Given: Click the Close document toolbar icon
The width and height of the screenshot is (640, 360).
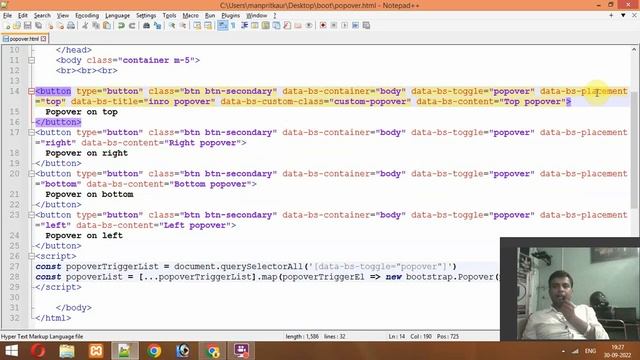Looking at the screenshot, I should tap(50, 25).
